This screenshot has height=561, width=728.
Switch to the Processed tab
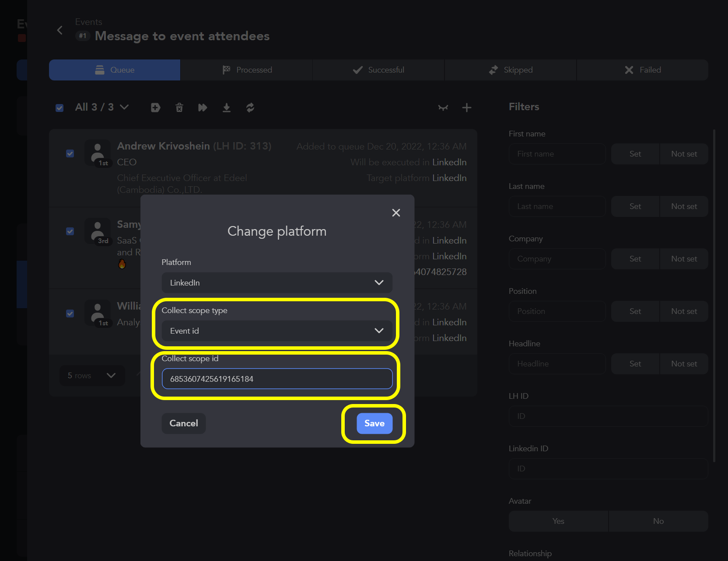pyautogui.click(x=247, y=70)
